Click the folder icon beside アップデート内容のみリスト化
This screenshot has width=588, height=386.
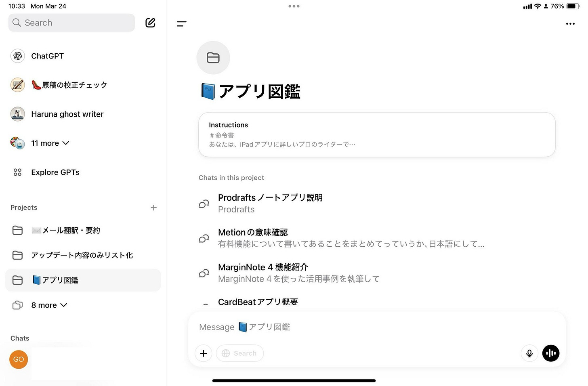[17, 255]
